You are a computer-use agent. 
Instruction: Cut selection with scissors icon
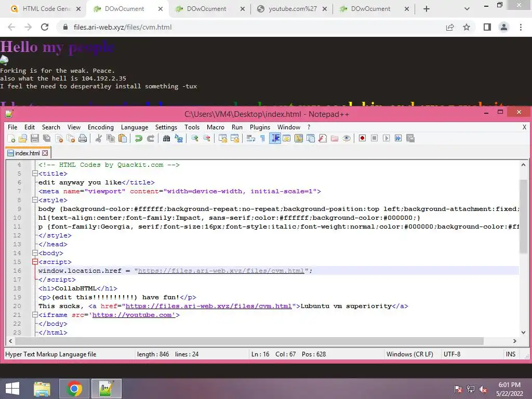[99, 138]
